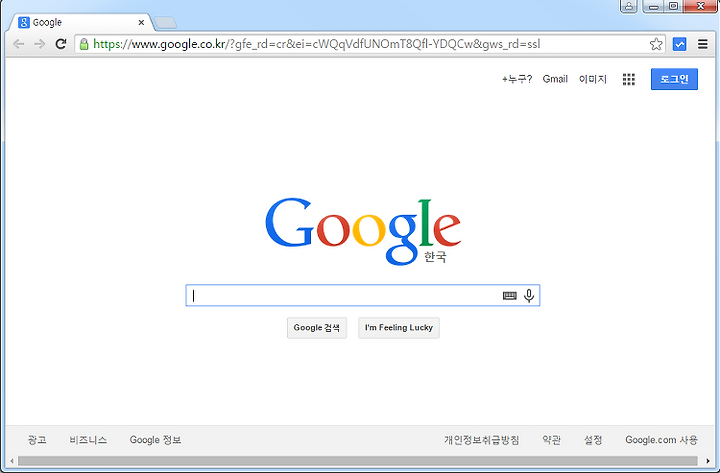Click the horizontal scrollbar right arrow
Viewport: 720px width, 473px height.
(x=708, y=461)
